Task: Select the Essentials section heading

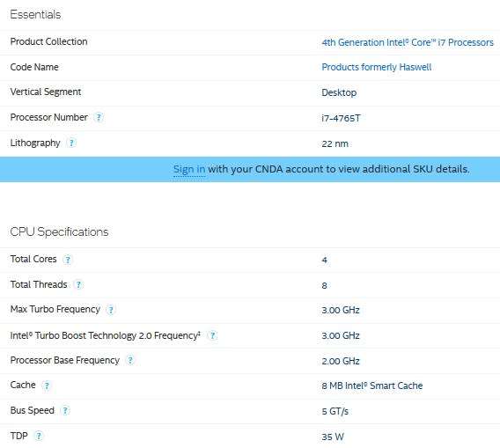Action: coord(35,14)
